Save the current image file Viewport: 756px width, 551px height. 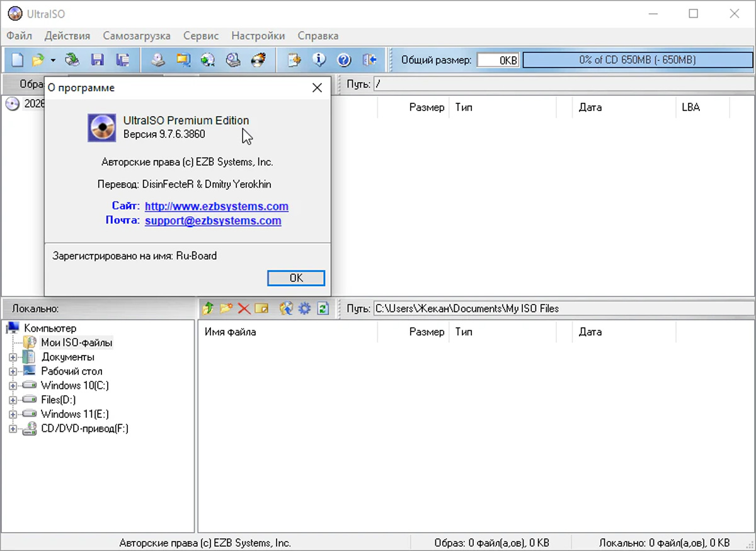(98, 59)
